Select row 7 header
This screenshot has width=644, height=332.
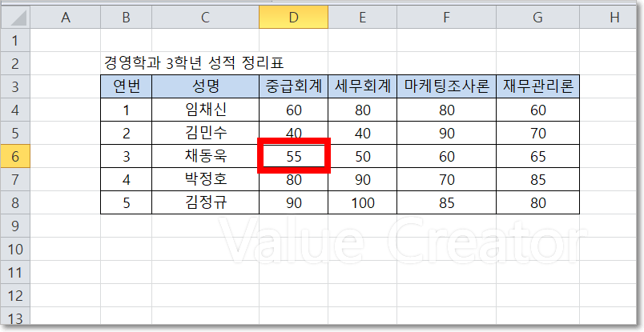click(x=15, y=179)
